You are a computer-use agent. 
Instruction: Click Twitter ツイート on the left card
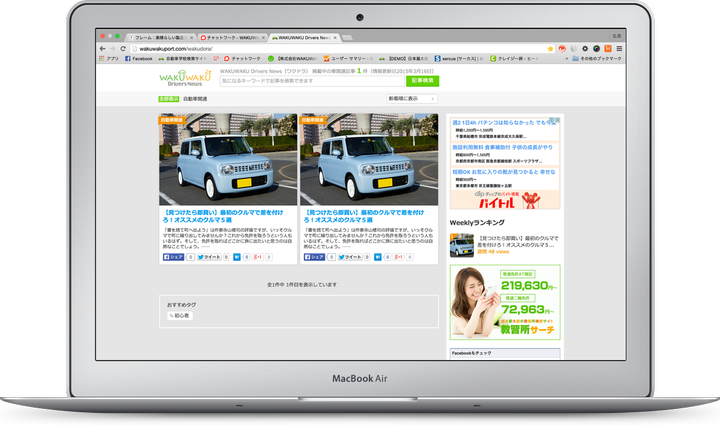[x=209, y=257]
